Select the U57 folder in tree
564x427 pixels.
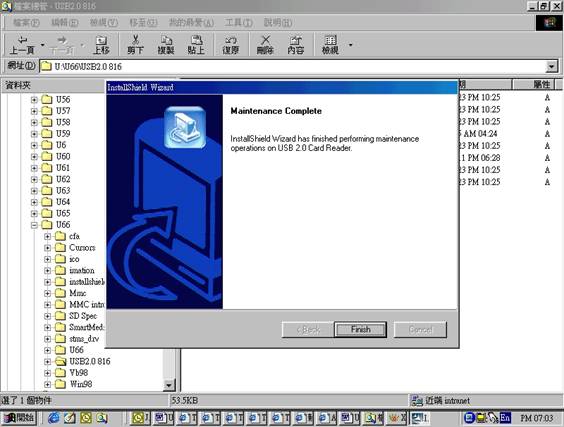click(x=63, y=110)
